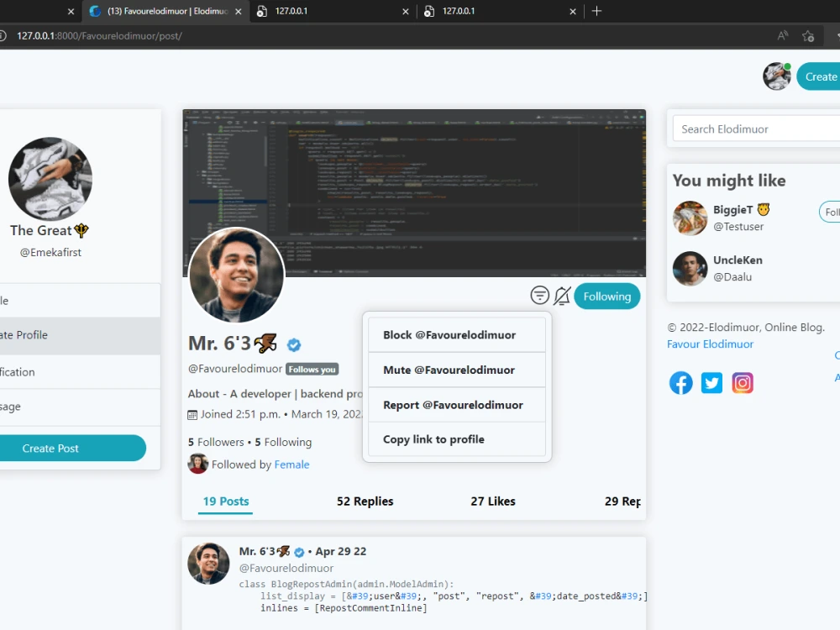Open Elodimuor's Instagram icon
Viewport: 840px width, 630px height.
click(743, 382)
